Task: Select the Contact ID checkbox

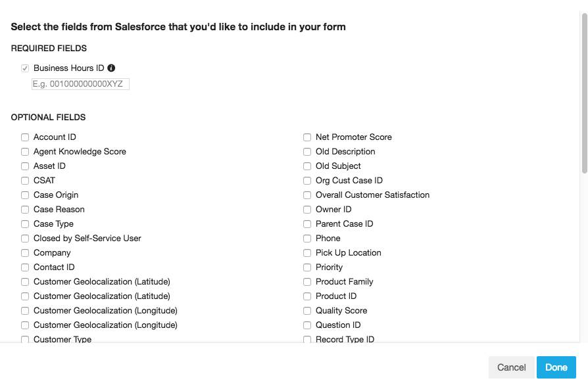Action: click(x=25, y=267)
